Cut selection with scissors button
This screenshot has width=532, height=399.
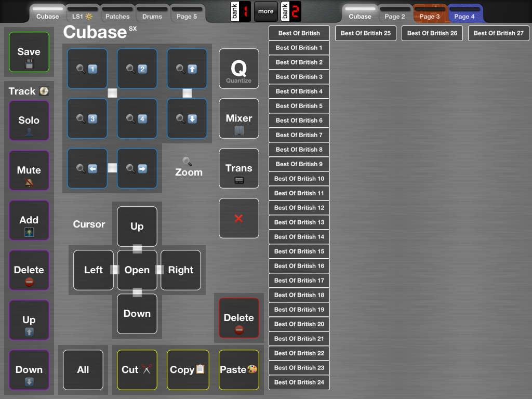pos(137,370)
